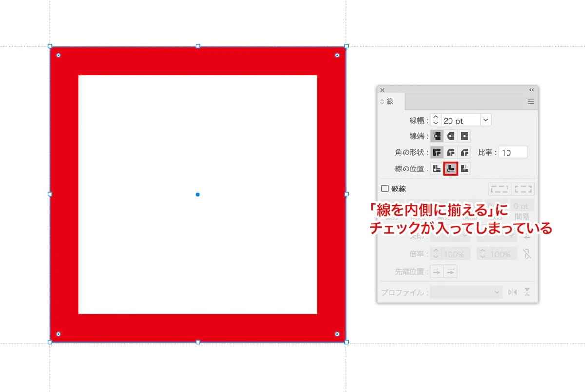Choose the miter join corner icon
Image resolution: width=585 pixels, height=392 pixels.
pyautogui.click(x=437, y=152)
